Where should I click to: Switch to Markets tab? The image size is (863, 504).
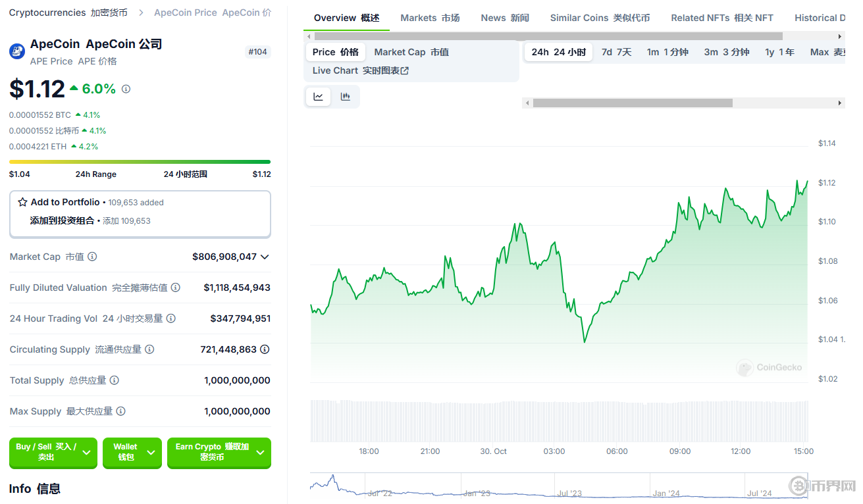[430, 18]
